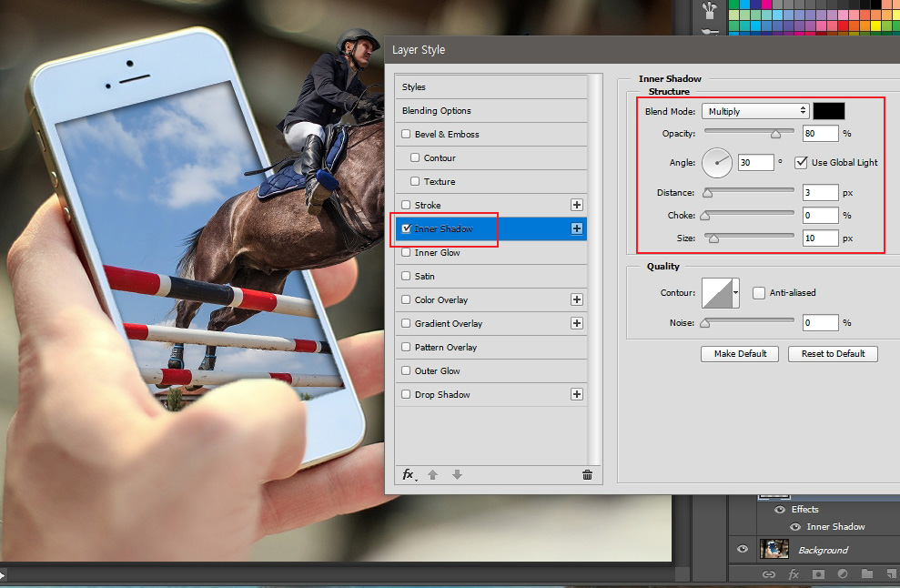Click the add layer mask icon in the Layers panel
This screenshot has width=900, height=588.
(818, 574)
